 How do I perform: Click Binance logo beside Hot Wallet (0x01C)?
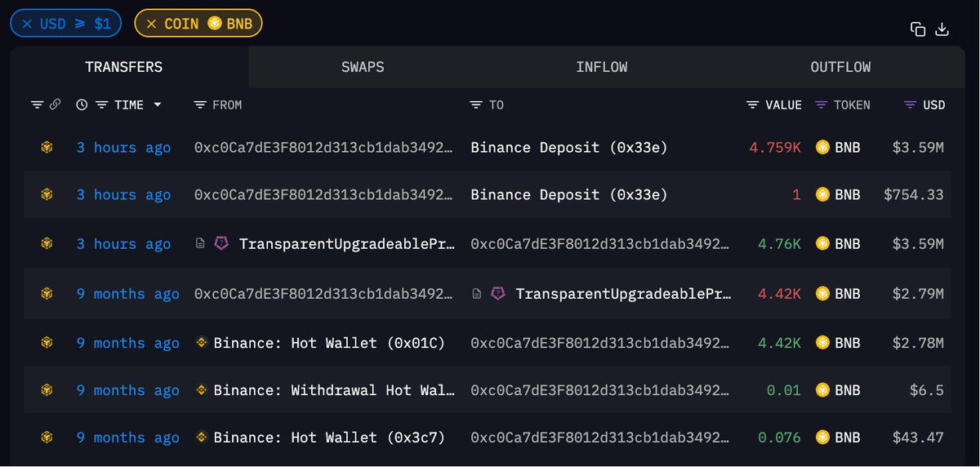point(202,343)
